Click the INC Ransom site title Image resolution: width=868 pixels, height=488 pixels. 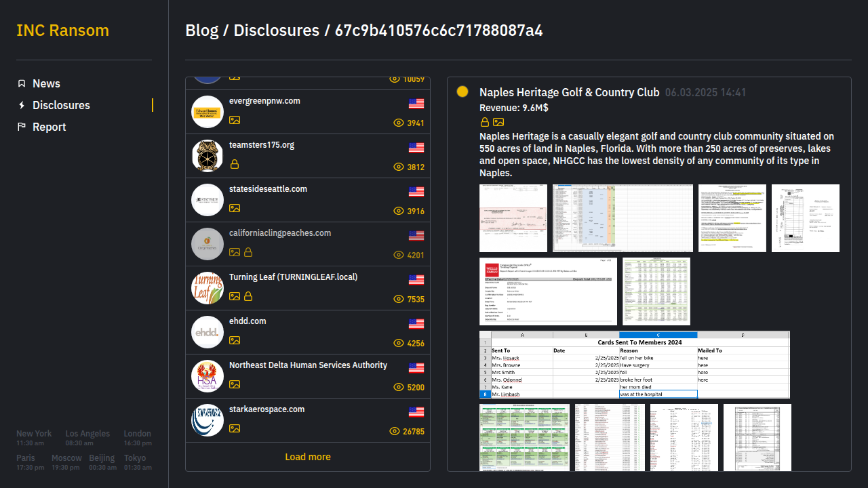(x=62, y=30)
